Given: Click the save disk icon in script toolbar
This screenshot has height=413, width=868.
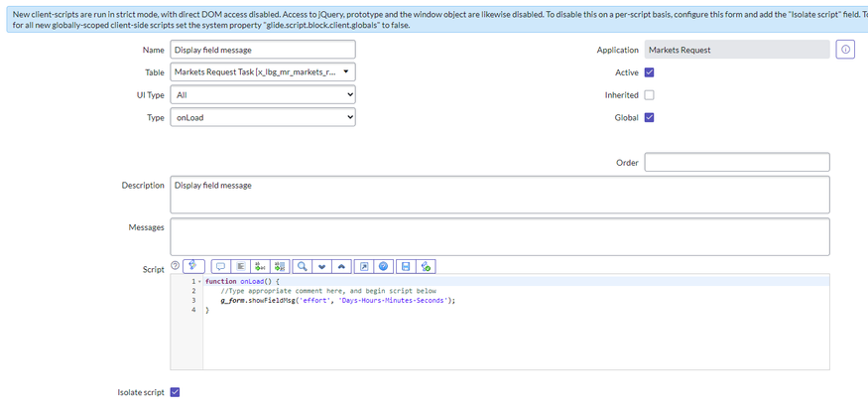Looking at the screenshot, I should point(405,266).
